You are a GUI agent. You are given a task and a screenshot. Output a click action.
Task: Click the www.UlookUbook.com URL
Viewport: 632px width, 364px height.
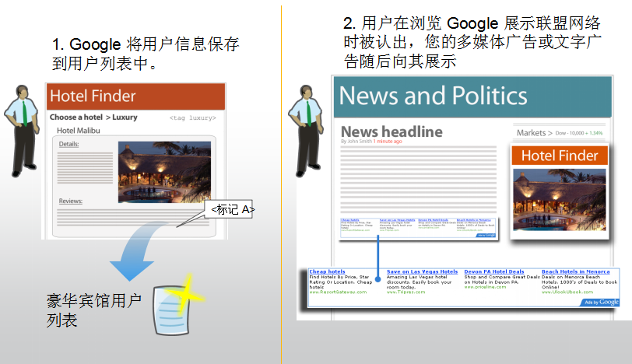(567, 292)
